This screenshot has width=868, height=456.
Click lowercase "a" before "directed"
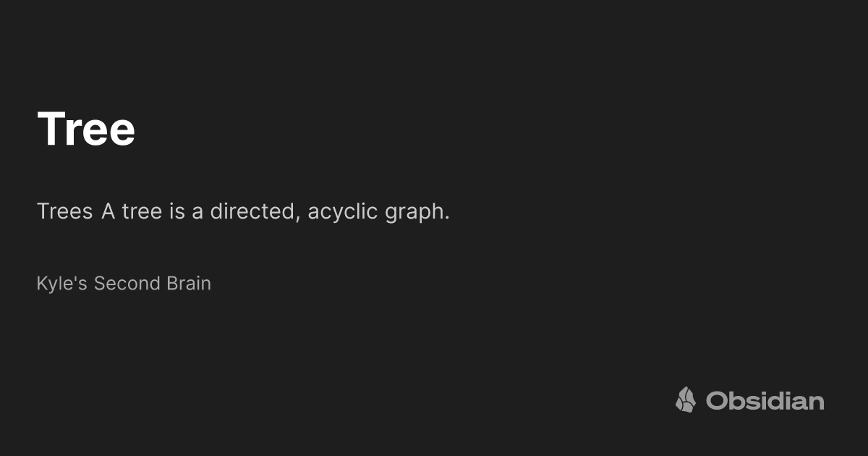pos(197,212)
